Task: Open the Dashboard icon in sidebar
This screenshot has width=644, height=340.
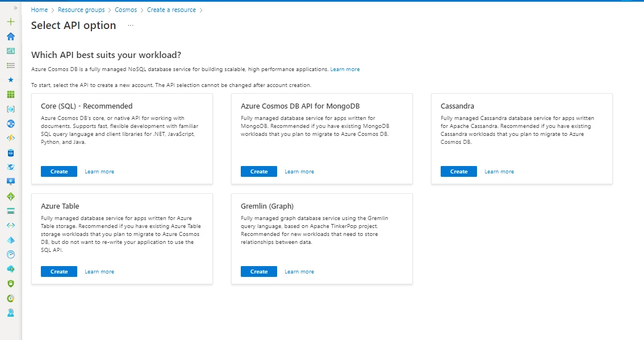Action: pos(10,51)
